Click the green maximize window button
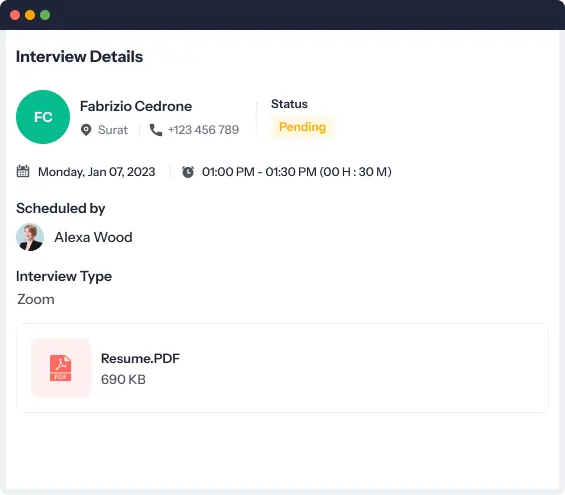This screenshot has width=565, height=495. [x=45, y=15]
